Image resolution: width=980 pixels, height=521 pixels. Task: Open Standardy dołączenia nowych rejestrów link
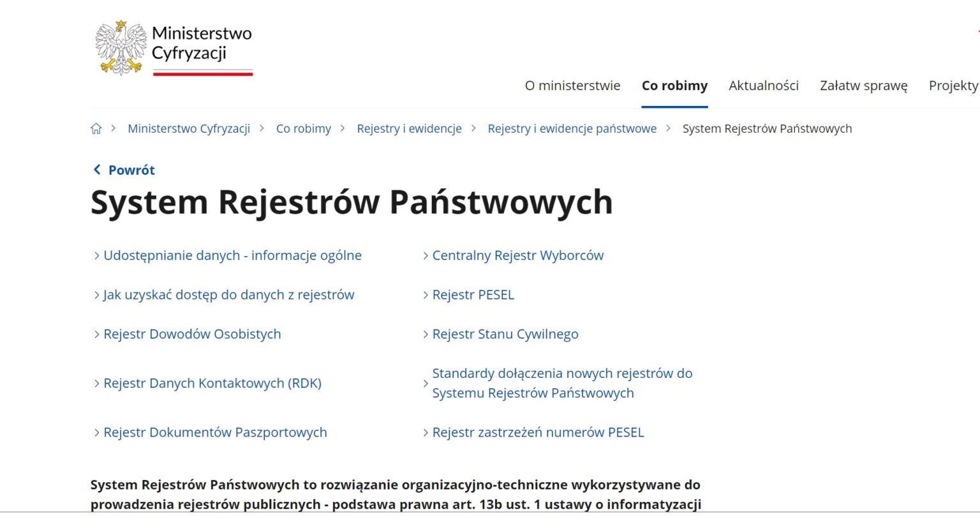pyautogui.click(x=562, y=383)
